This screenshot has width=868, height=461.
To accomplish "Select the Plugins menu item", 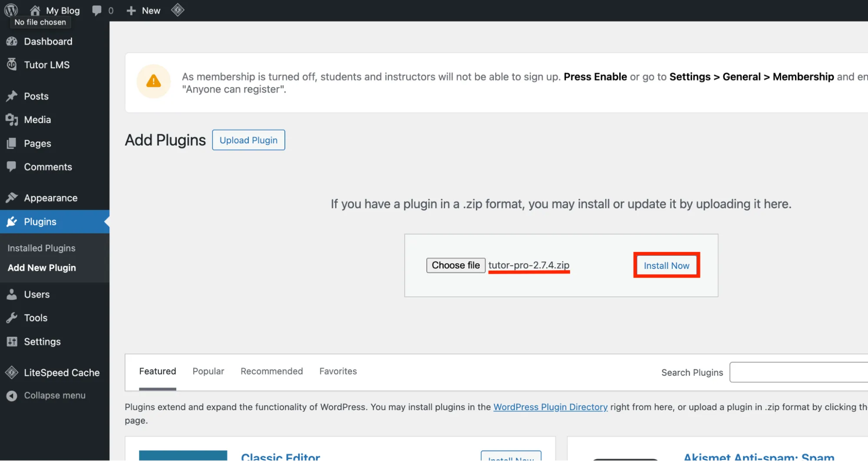I will tap(40, 222).
